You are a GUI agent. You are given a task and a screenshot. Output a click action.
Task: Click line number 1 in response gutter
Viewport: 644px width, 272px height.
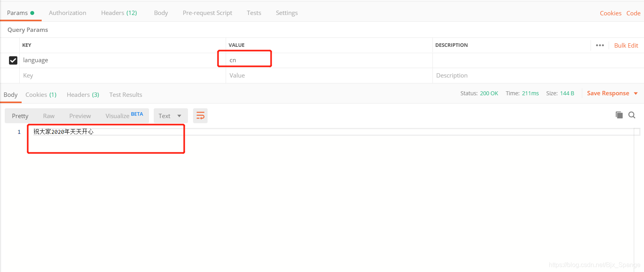point(19,132)
